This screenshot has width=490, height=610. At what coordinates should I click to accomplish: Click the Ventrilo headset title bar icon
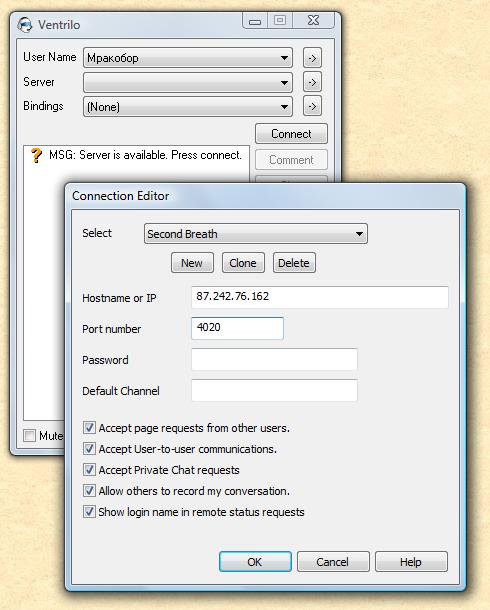pos(25,25)
